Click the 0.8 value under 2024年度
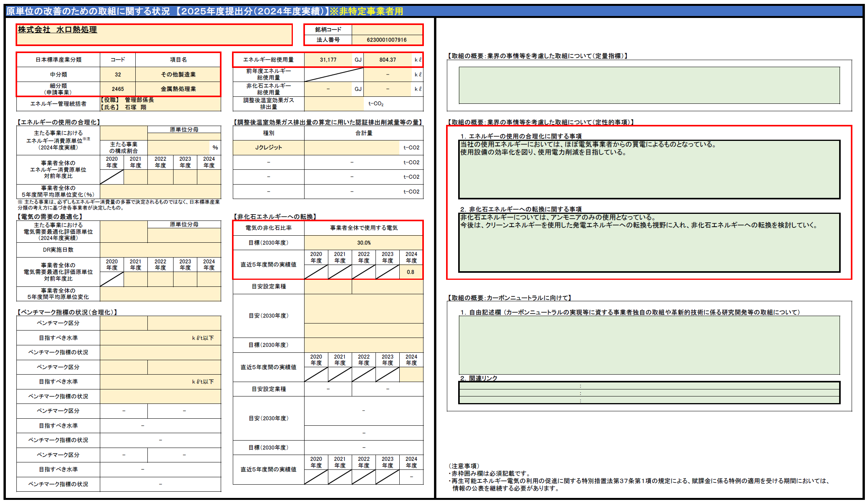Viewport: 868px width, 503px height. tap(411, 272)
